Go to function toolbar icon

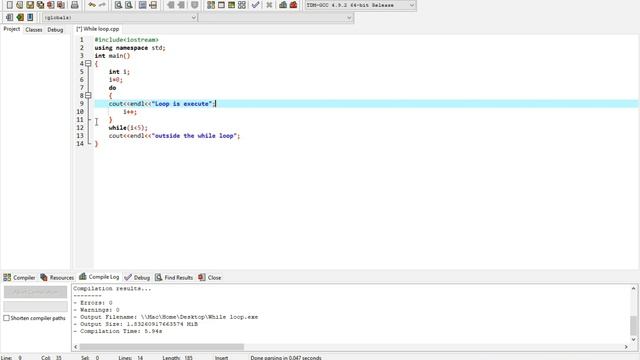point(142,5)
